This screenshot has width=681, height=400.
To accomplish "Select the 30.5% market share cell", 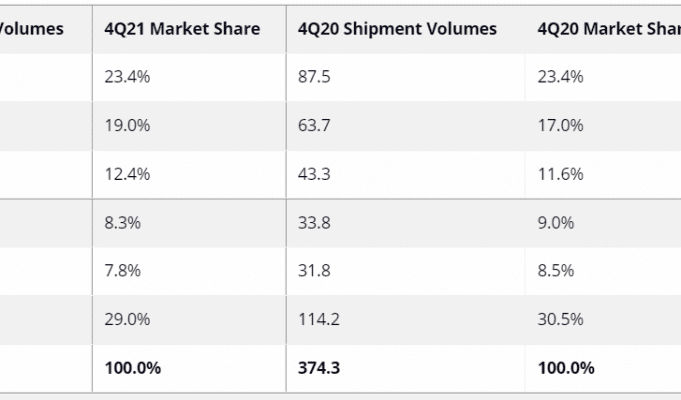I will [x=560, y=319].
